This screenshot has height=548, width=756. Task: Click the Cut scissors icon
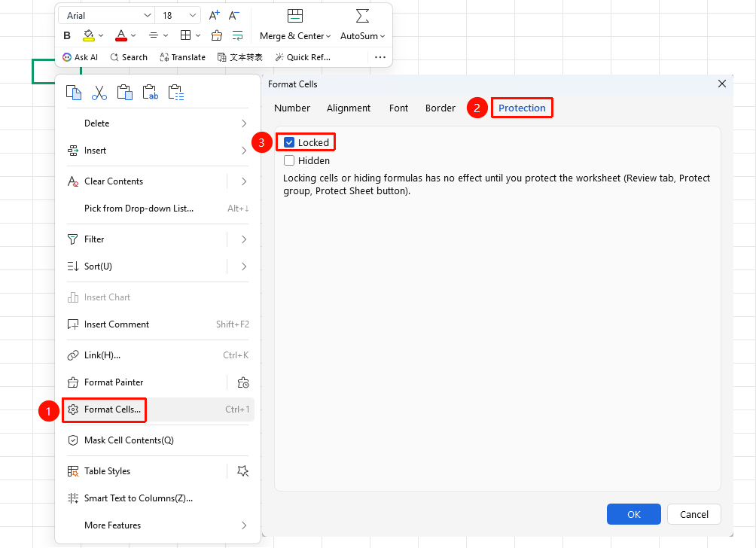[x=99, y=93]
